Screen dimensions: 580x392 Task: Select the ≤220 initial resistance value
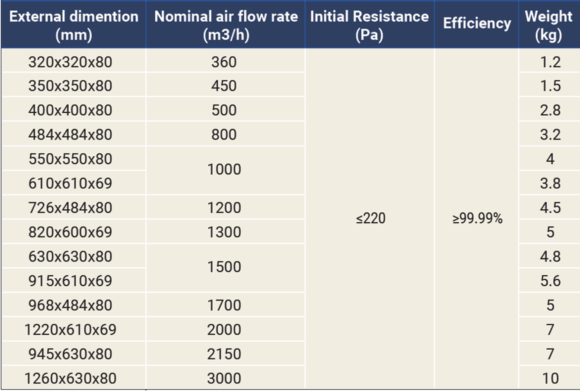(370, 218)
